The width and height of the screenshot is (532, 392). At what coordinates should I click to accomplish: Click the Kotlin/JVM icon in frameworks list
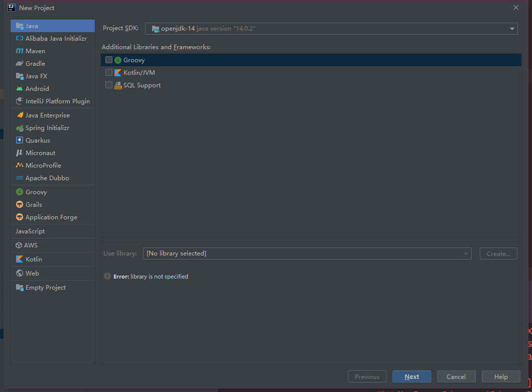(x=118, y=73)
